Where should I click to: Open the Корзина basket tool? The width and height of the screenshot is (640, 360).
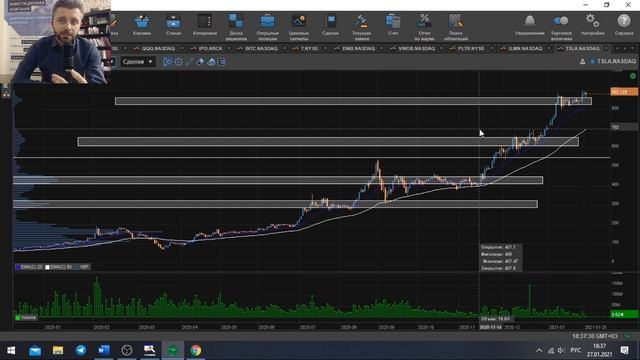coord(142,25)
